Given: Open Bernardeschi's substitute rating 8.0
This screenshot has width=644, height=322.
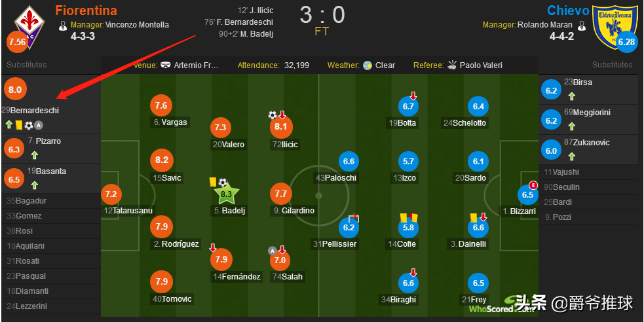Looking at the screenshot, I should [15, 90].
